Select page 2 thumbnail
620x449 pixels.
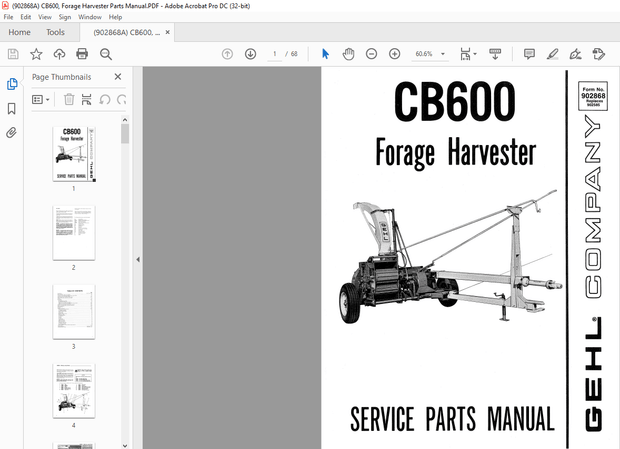74,233
